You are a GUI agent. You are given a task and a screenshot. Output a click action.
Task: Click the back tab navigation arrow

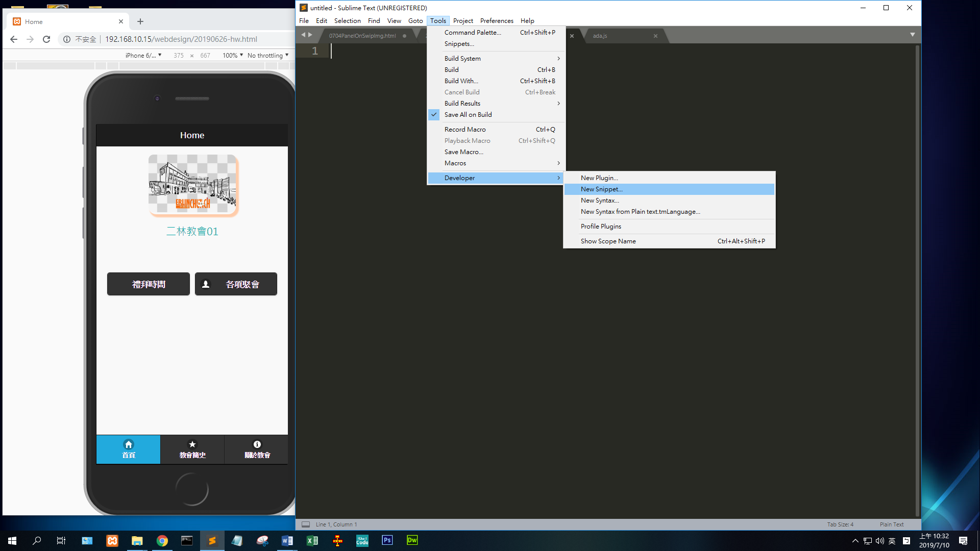coord(303,35)
